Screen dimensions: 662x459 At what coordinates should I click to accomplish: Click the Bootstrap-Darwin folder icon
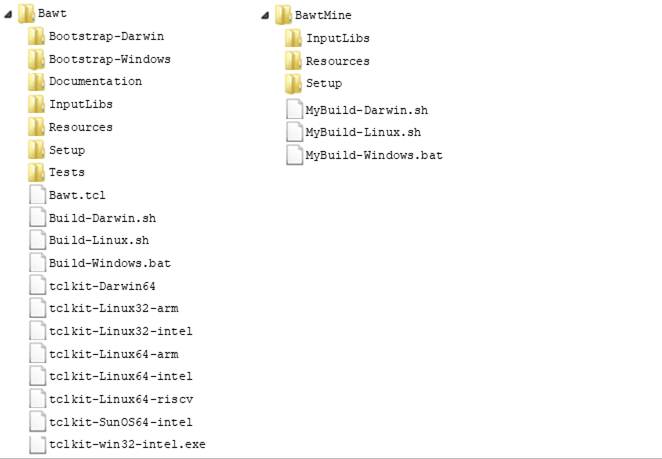[x=36, y=36]
